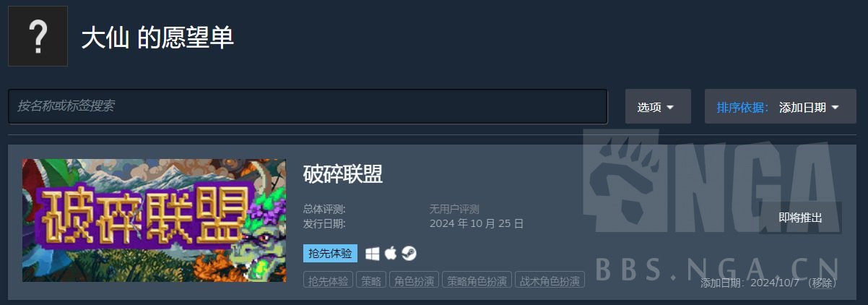Click the Apple macOS platform icon

391,253
